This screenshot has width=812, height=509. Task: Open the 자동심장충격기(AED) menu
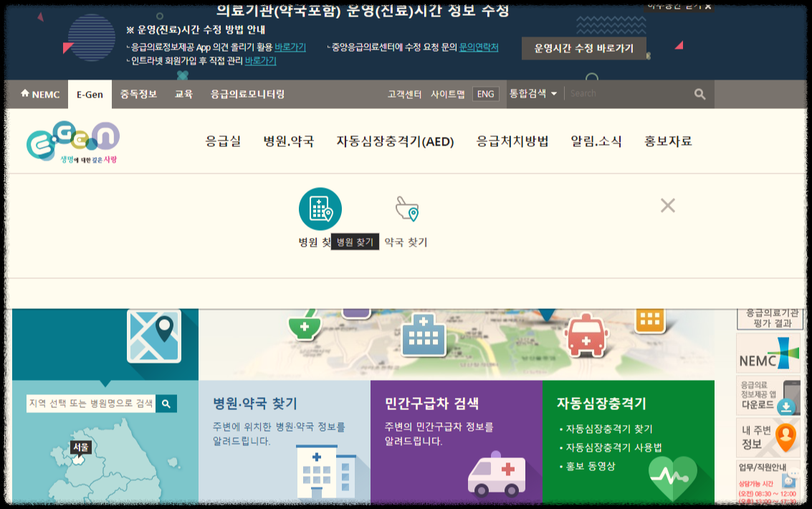(395, 141)
